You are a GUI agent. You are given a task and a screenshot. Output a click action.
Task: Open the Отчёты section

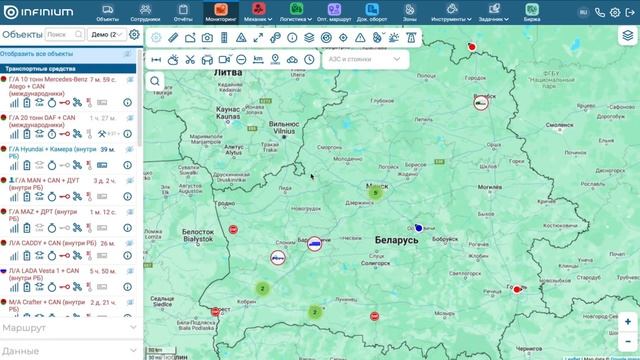183,12
